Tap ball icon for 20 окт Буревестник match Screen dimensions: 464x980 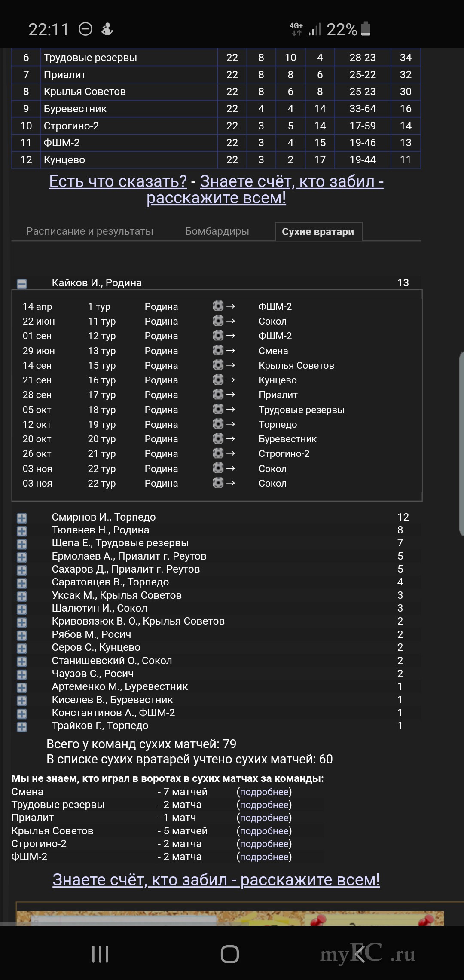point(218,438)
